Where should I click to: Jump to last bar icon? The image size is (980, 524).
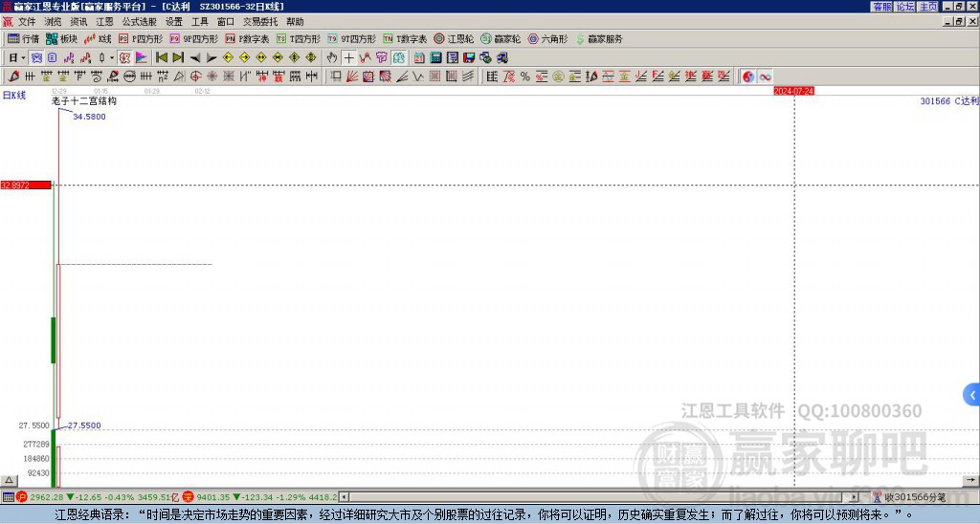click(x=178, y=57)
